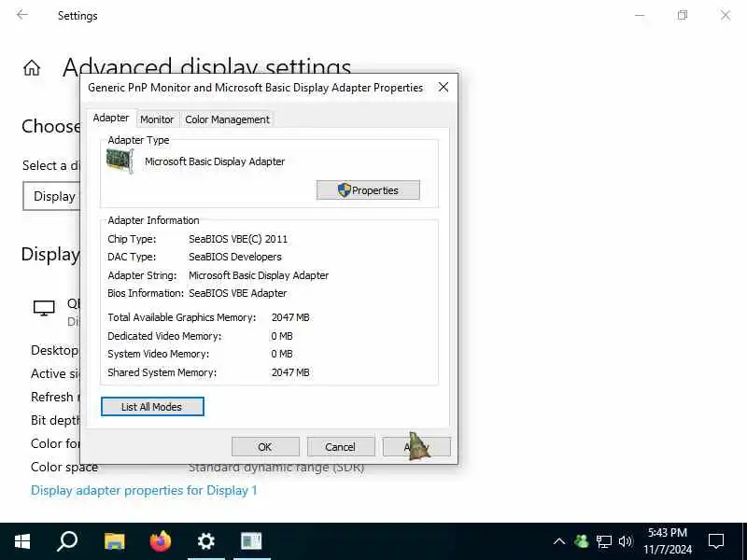Click the Bios Information SeaBIOS VBE Adapter text
747x560 pixels.
coord(238,293)
